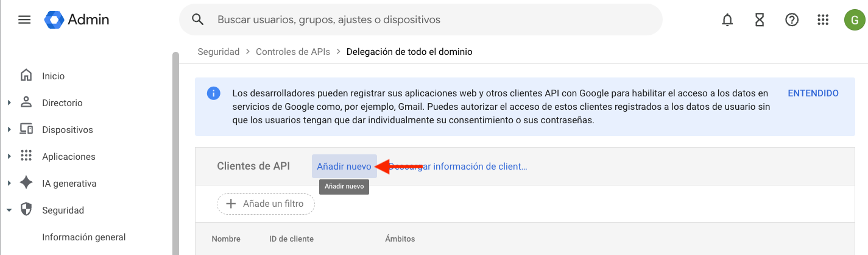
Task: Open the green account avatar
Action: click(x=854, y=20)
